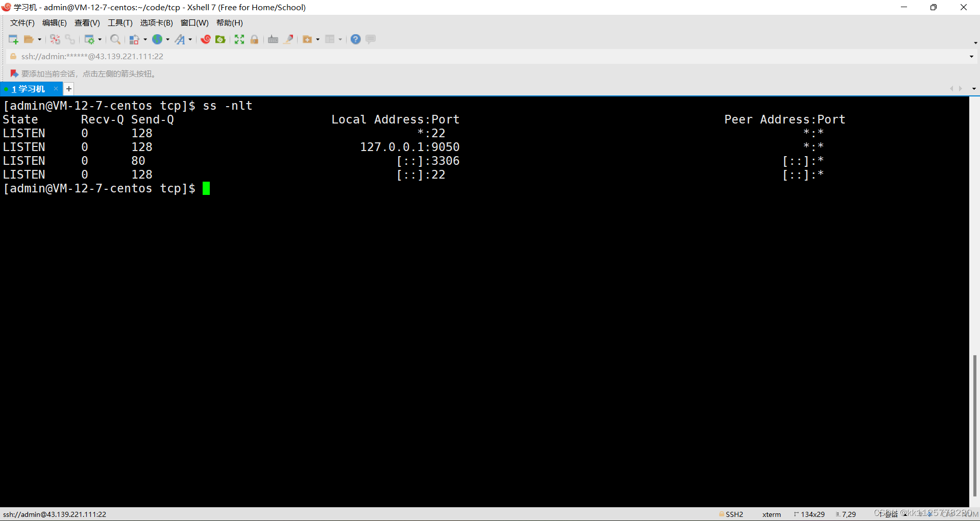Image resolution: width=980 pixels, height=521 pixels.
Task: Click the Peer Address:Port header text
Action: pos(785,119)
